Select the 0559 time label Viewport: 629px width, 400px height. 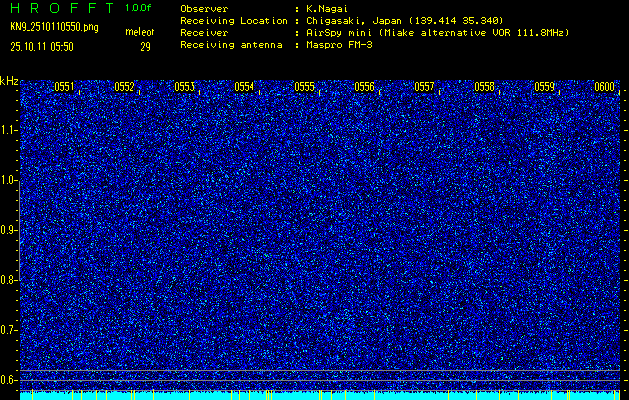click(x=544, y=87)
